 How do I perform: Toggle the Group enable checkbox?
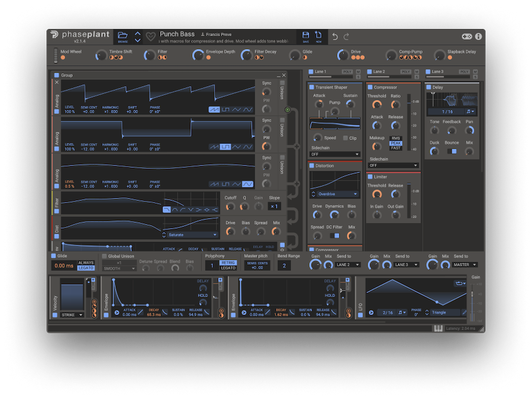pyautogui.click(x=57, y=75)
